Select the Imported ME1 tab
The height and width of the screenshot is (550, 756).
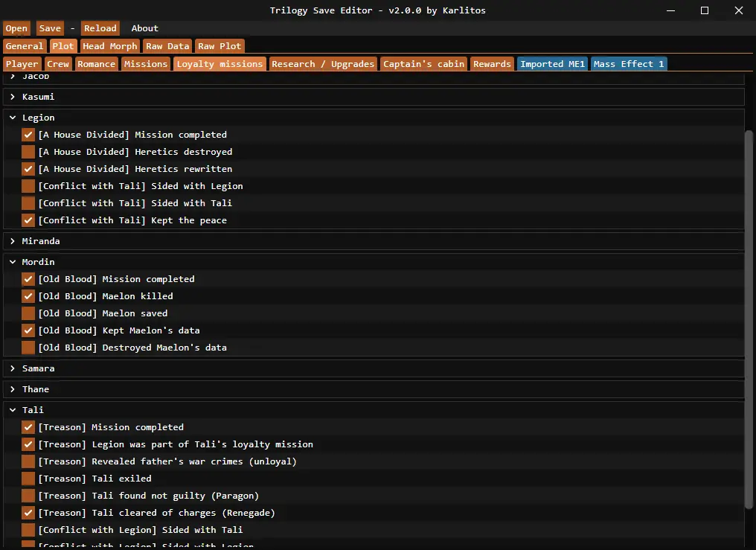coord(553,64)
